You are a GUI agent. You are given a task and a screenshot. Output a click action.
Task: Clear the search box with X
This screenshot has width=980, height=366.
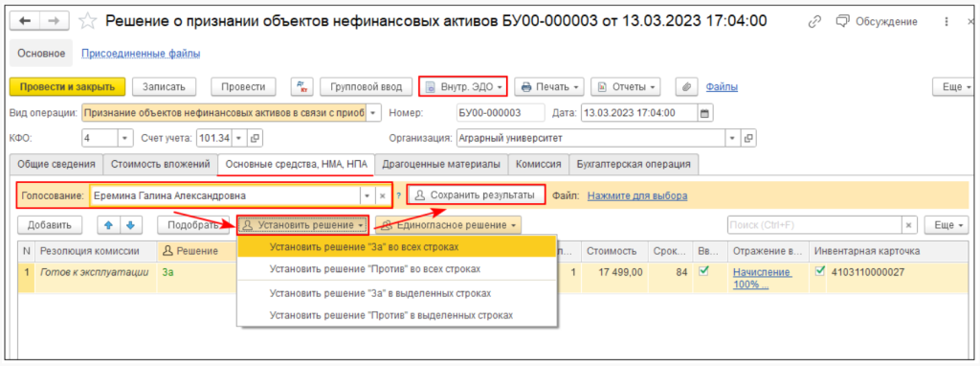909,224
